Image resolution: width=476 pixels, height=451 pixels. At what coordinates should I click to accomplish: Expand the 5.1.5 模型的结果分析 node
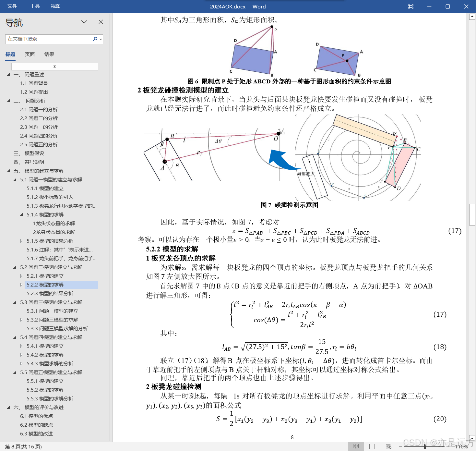coord(21,241)
